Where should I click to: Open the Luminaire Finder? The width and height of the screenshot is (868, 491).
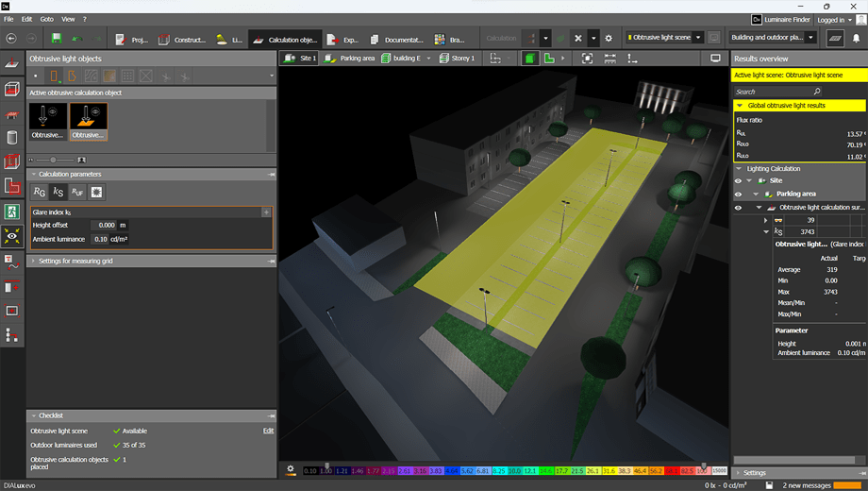tap(782, 19)
